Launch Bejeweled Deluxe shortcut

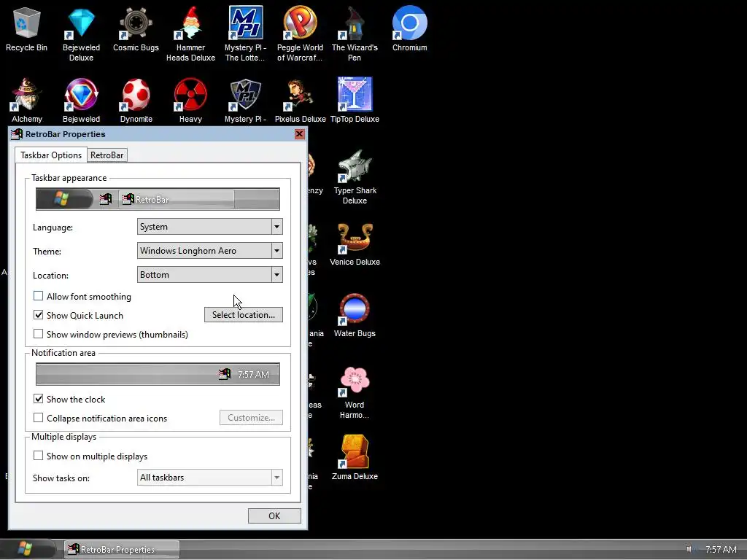82,34
